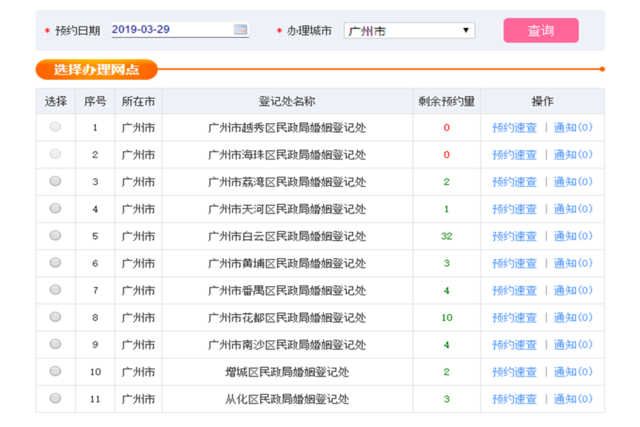640x427 pixels.
Task: Click the 剩余预约量 column header
Action: [x=446, y=101]
